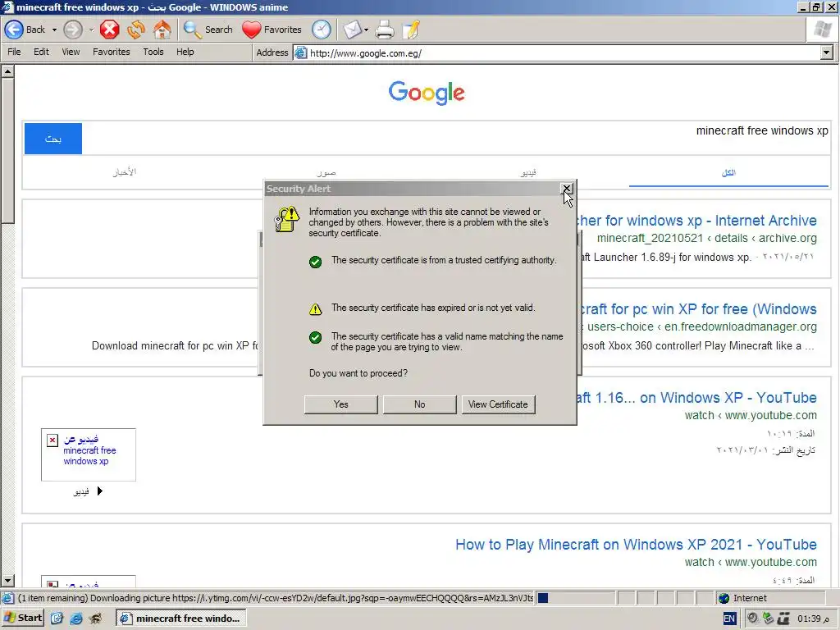
Task: Click the lock warning icon in alert
Action: click(287, 219)
